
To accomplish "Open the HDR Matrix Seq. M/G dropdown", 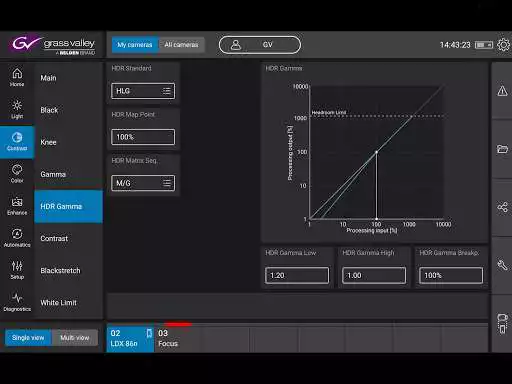I will pos(143,183).
